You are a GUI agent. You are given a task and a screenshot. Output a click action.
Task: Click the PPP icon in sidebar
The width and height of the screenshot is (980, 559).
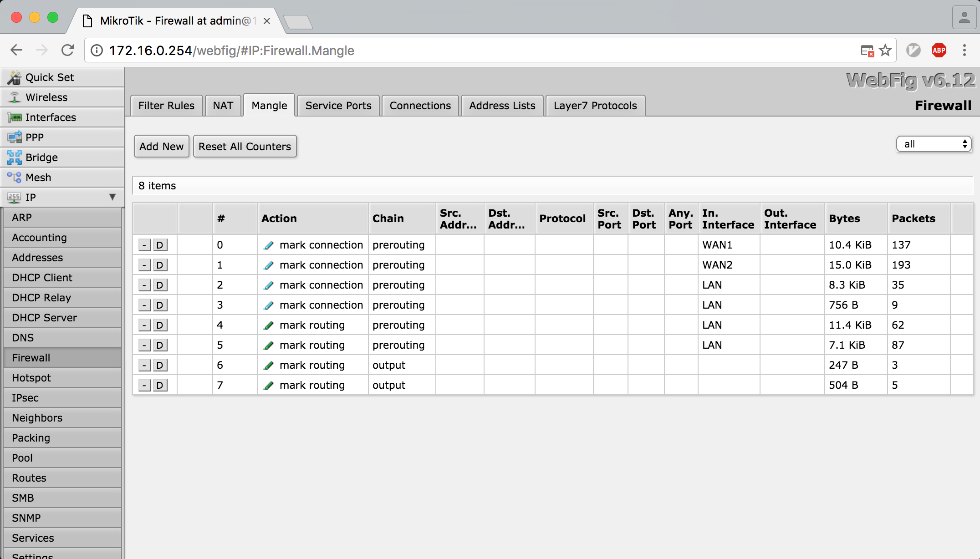(14, 137)
